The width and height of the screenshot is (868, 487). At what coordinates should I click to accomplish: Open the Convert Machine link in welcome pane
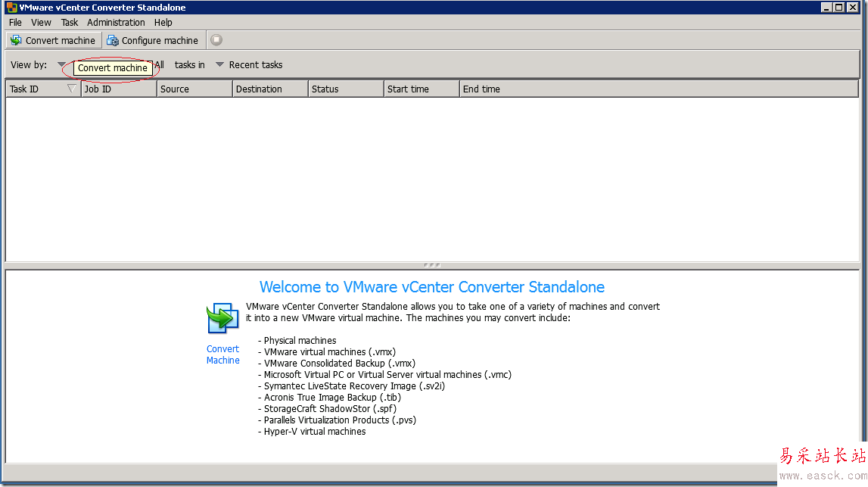click(x=223, y=354)
